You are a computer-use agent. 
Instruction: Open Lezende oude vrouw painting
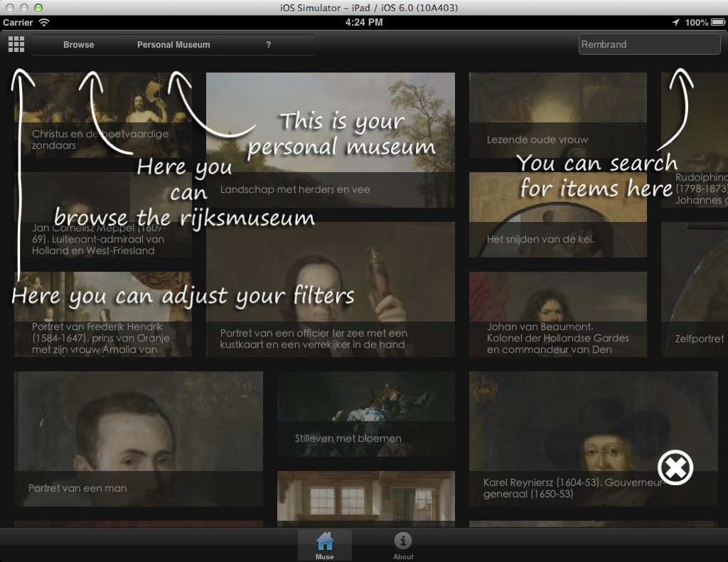[x=558, y=115]
